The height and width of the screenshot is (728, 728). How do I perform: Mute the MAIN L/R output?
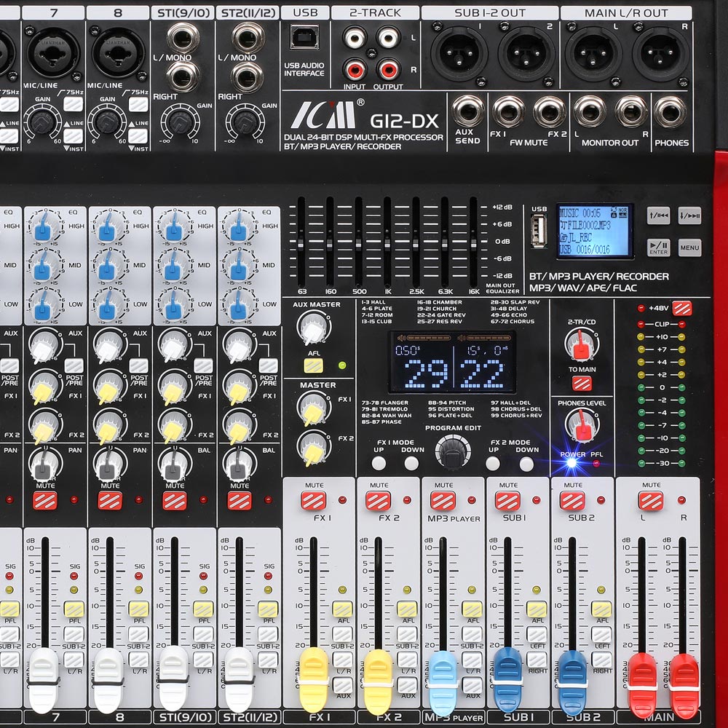point(650,501)
